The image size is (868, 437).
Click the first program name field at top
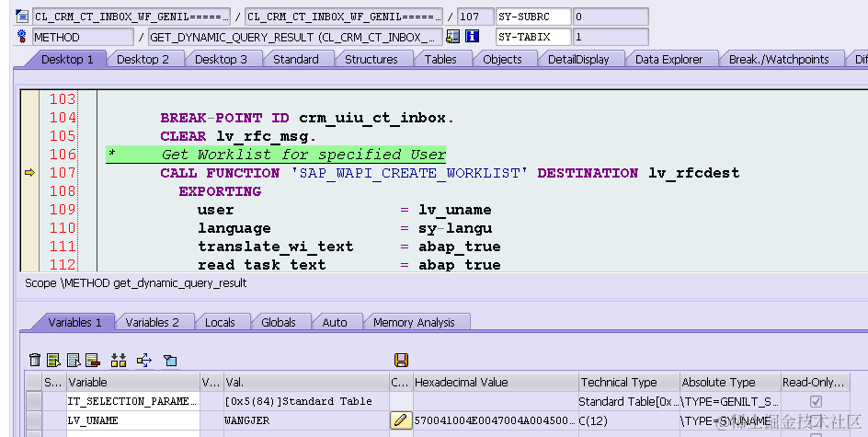click(x=131, y=17)
